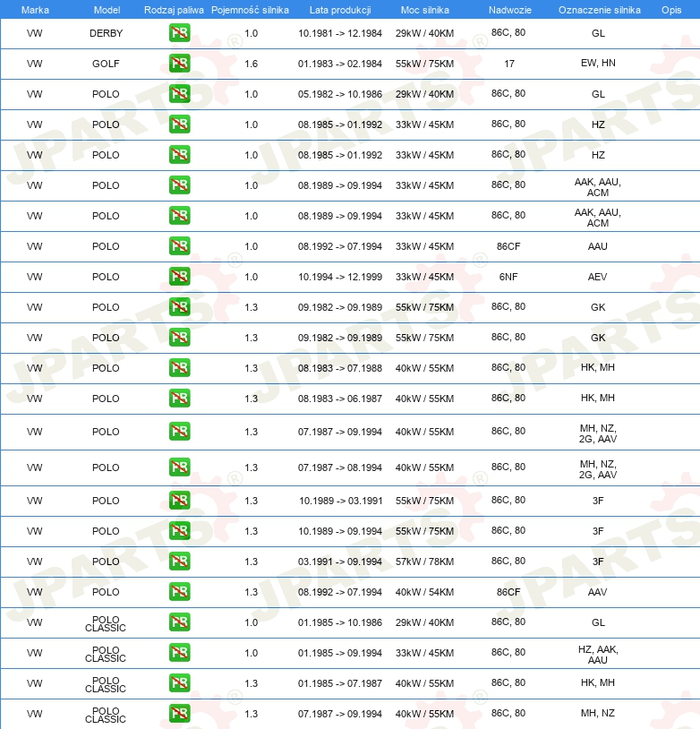This screenshot has width=700, height=729.
Task: Click the MH, NZ engine code in the last row
Action: coord(598,713)
